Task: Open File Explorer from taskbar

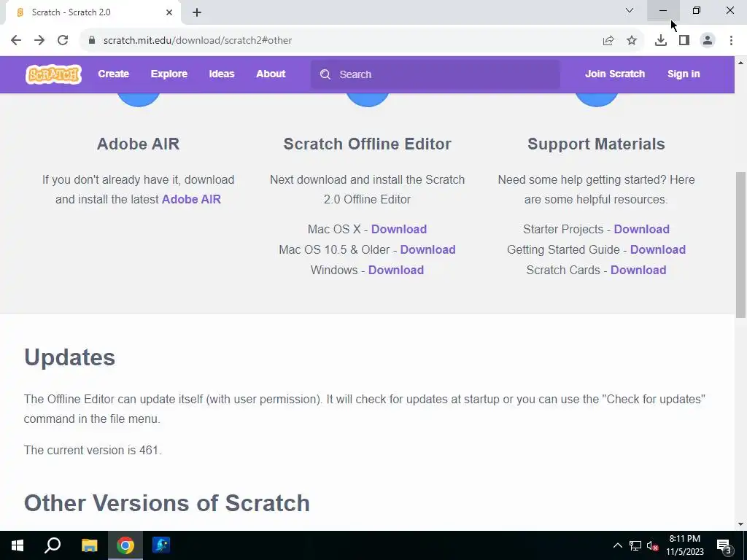Action: click(x=89, y=545)
